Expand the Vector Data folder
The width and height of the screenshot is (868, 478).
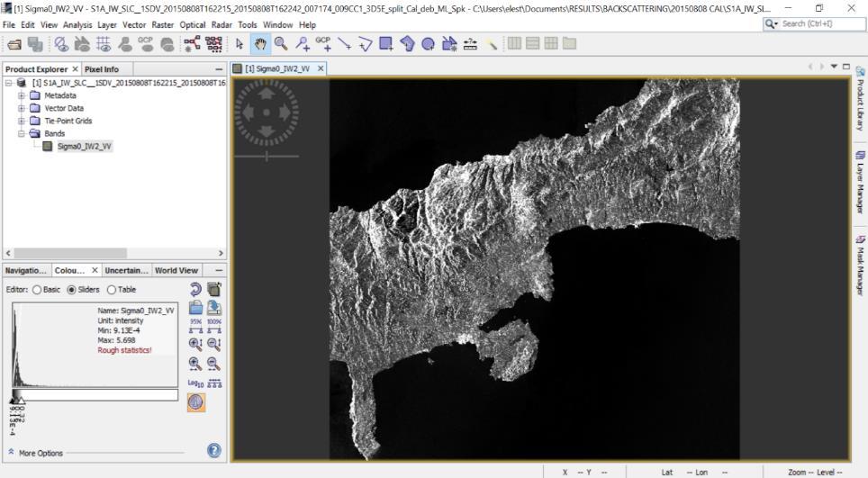click(21, 108)
